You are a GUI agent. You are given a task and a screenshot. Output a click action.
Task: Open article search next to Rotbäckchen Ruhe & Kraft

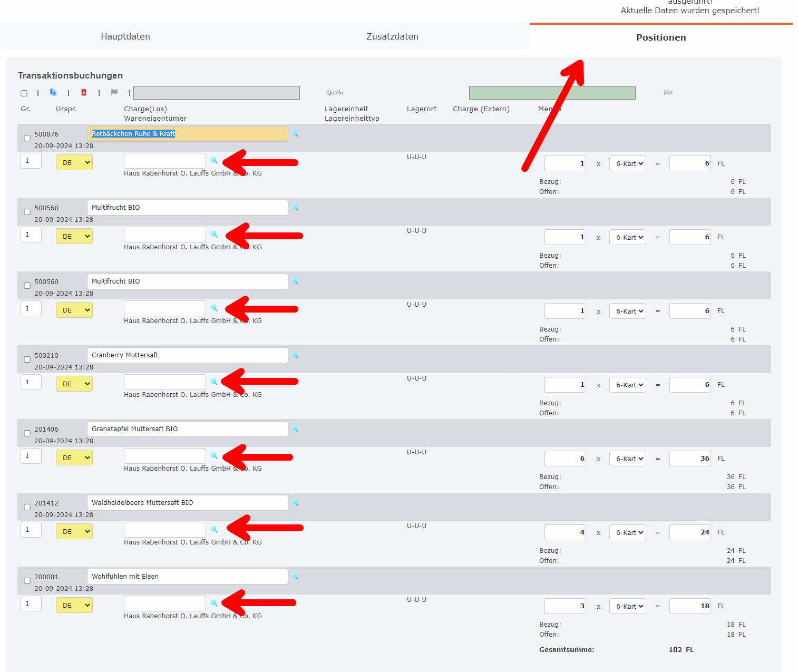click(x=295, y=134)
